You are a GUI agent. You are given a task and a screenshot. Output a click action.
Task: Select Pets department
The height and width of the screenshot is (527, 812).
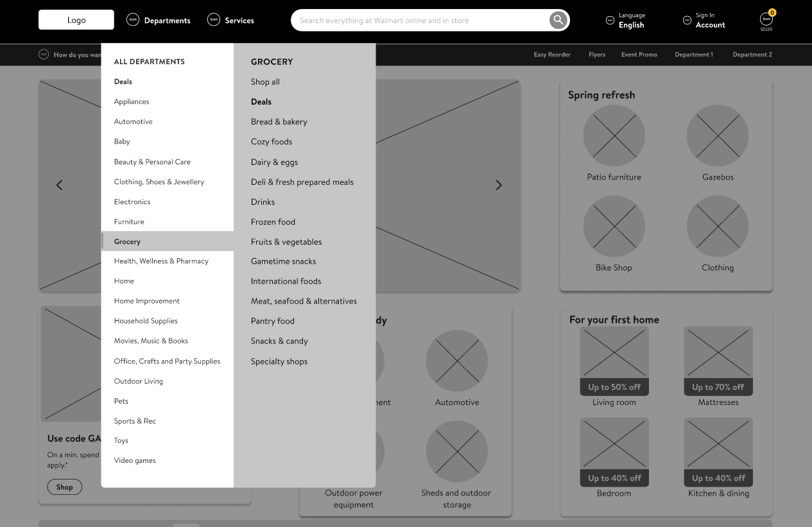(121, 401)
